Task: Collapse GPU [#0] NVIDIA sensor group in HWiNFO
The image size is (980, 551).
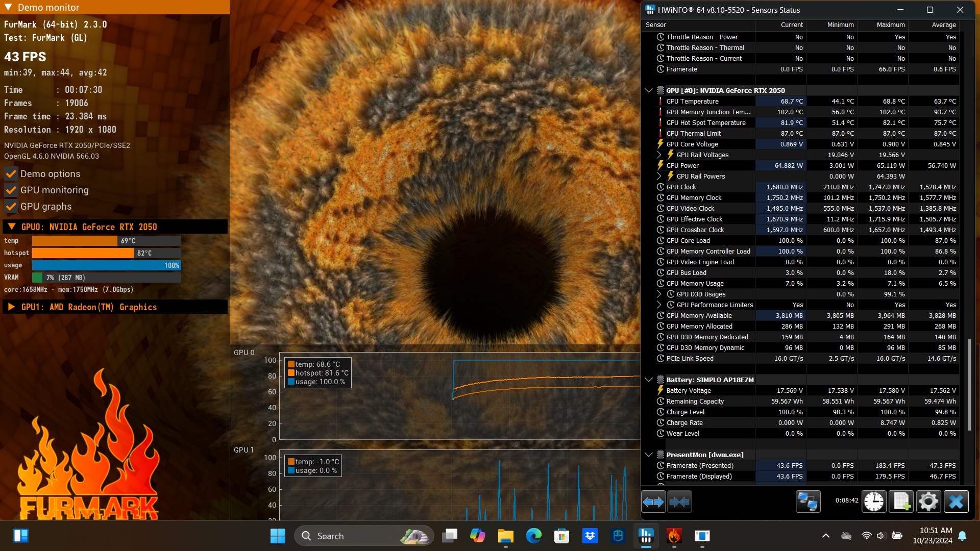Action: pyautogui.click(x=649, y=90)
